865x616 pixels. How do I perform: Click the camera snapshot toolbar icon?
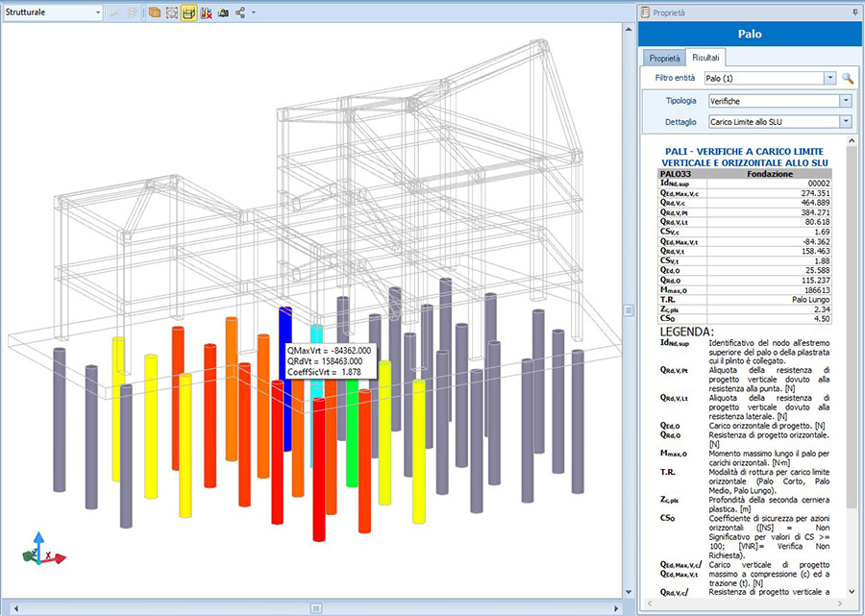pyautogui.click(x=223, y=12)
